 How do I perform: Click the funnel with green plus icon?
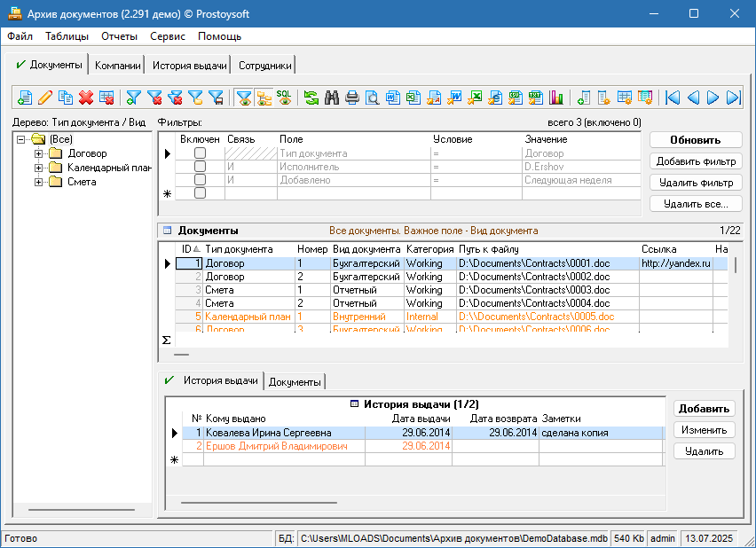tap(134, 98)
